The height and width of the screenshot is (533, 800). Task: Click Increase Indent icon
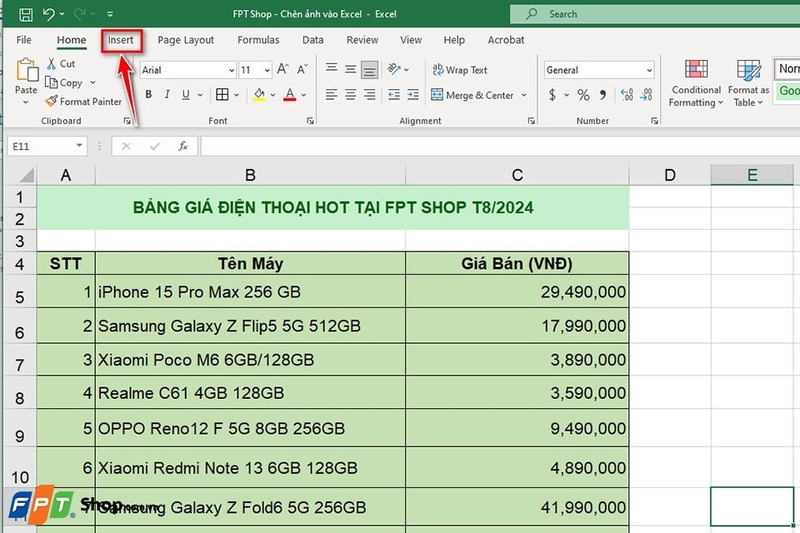(x=413, y=94)
